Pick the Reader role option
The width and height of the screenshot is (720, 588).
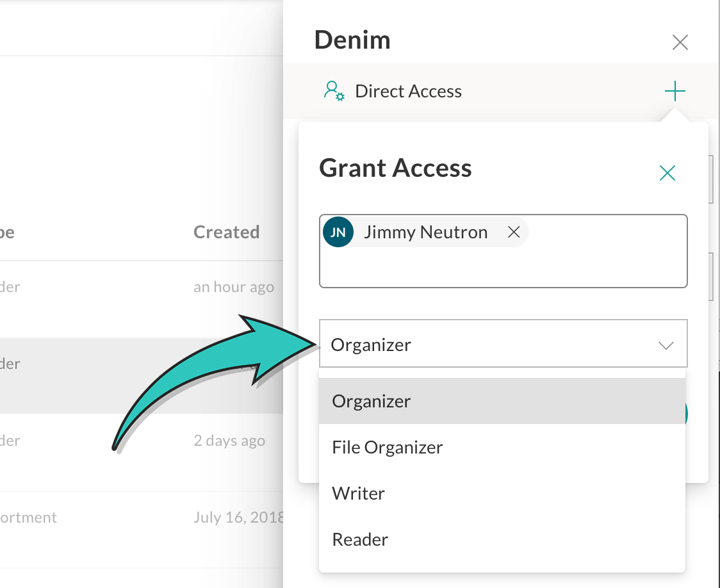coord(502,539)
